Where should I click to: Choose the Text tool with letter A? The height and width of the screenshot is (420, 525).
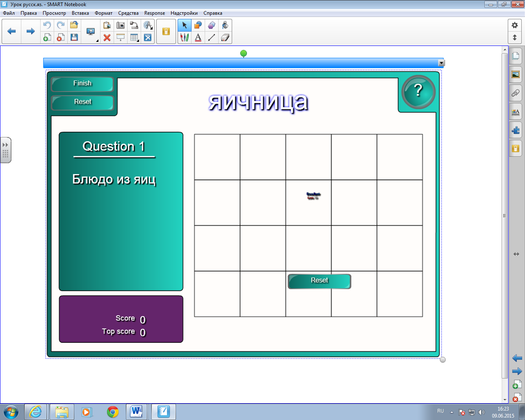click(198, 38)
